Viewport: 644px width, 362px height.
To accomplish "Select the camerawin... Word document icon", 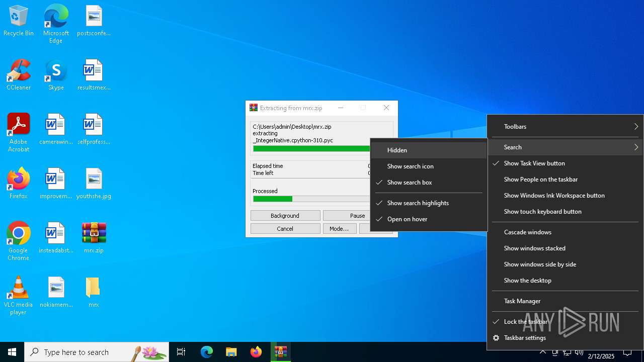I will click(x=56, y=130).
